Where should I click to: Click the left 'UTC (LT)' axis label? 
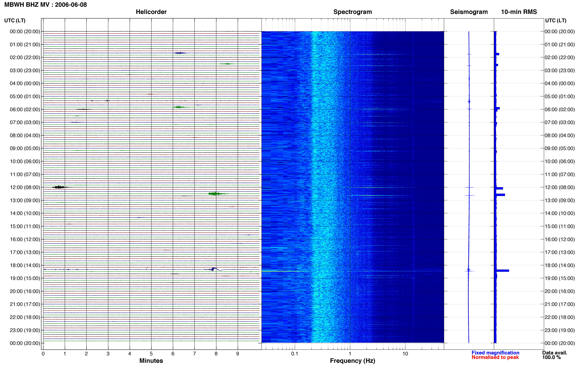[15, 20]
